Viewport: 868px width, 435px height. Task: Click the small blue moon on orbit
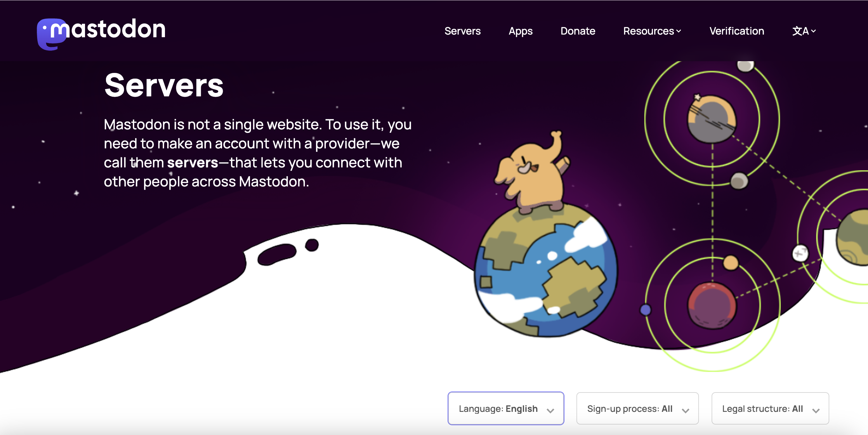(645, 310)
